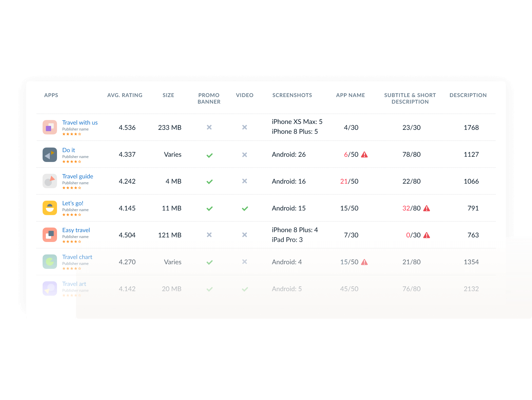532x400 pixels.
Task: Click the Travel guide app icon
Action: (50, 181)
